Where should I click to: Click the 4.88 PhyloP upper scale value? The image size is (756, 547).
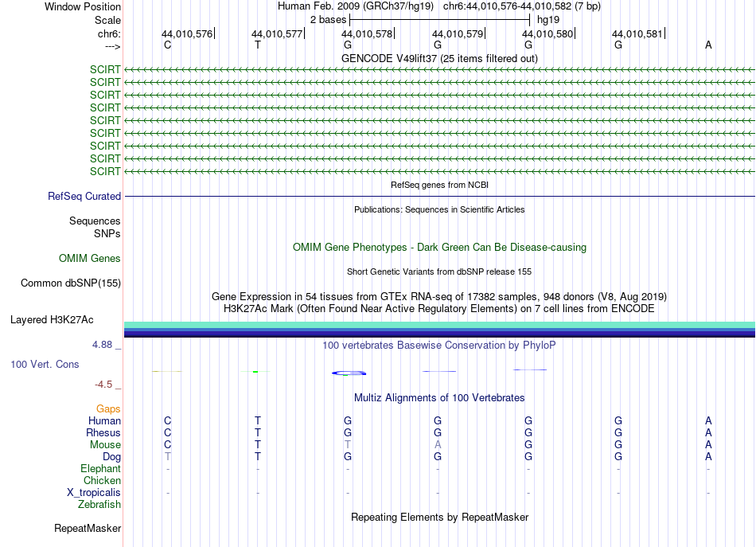(102, 345)
